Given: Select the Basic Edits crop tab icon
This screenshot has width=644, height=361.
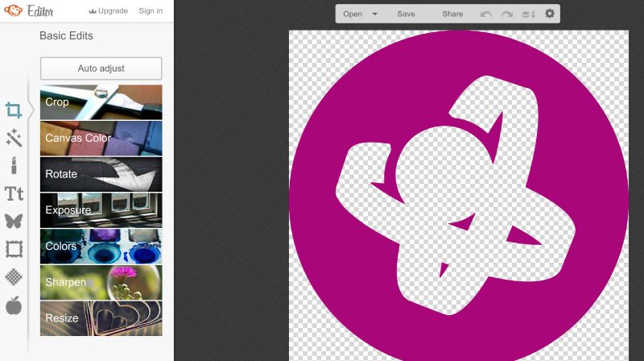Looking at the screenshot, I should pyautogui.click(x=14, y=110).
